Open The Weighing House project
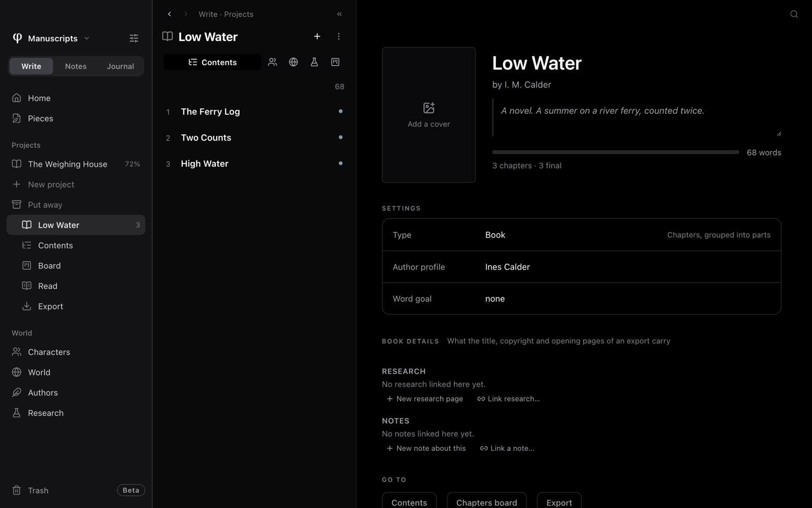Image resolution: width=812 pixels, height=508 pixels. (76, 164)
